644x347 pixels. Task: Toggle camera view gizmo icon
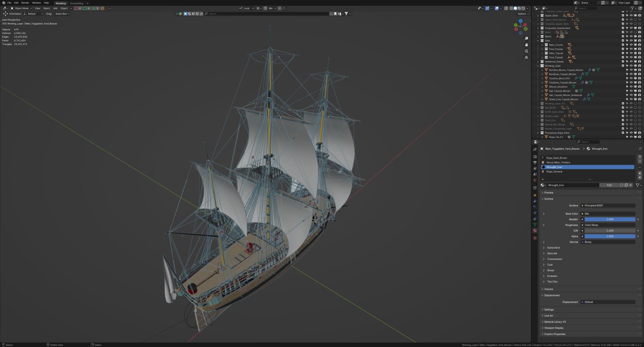526,51
